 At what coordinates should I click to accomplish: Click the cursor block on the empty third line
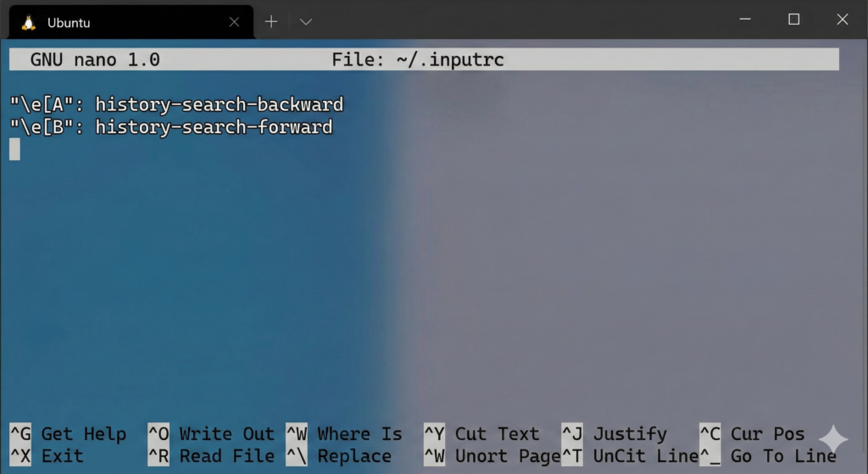(14, 149)
